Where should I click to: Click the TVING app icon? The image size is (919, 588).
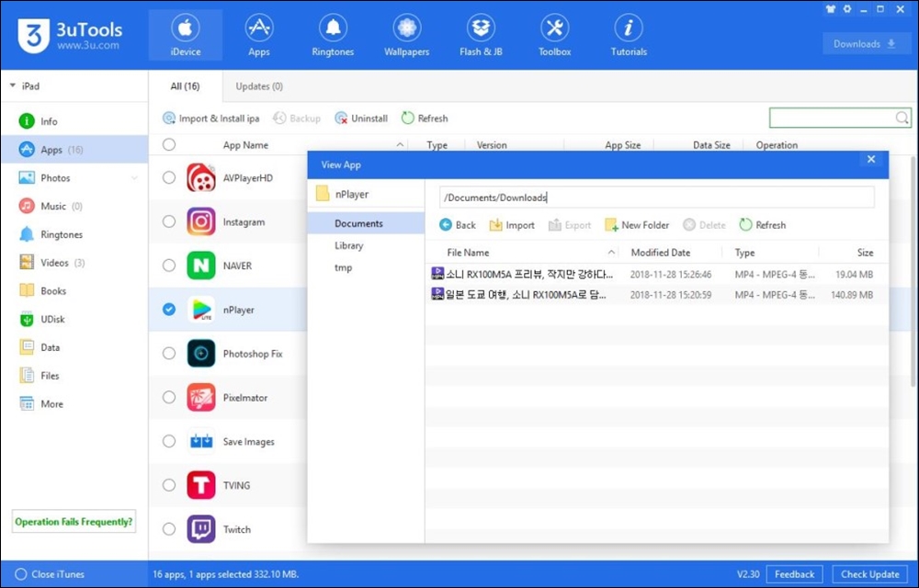[201, 485]
